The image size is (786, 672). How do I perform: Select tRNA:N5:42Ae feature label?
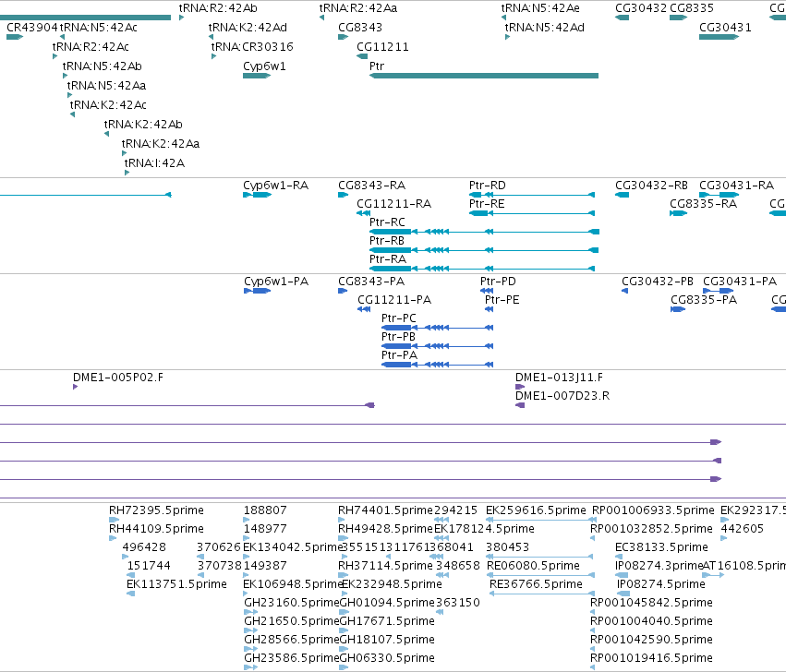[x=540, y=8]
